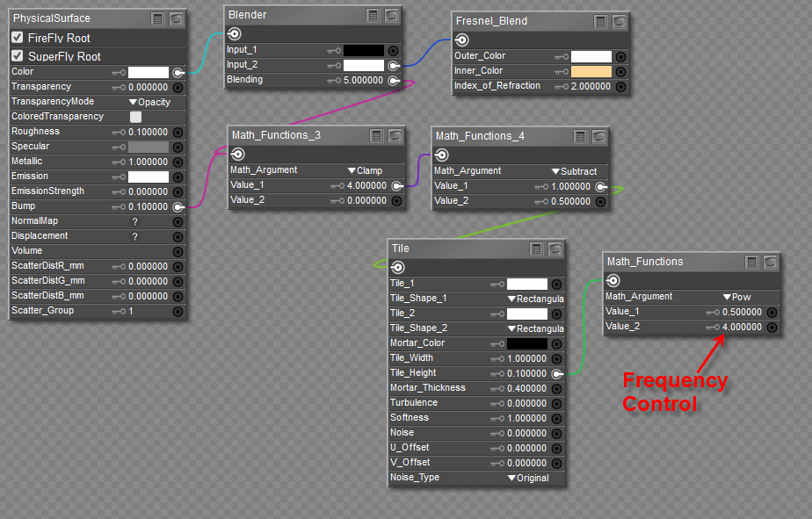Click the Metallic value 1.000000
The image size is (812, 519).
point(149,162)
